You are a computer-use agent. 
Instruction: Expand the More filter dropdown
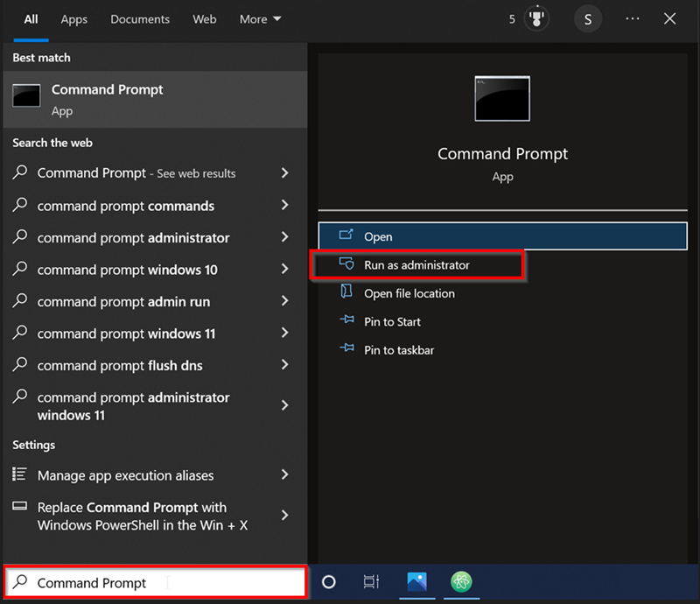pyautogui.click(x=260, y=19)
